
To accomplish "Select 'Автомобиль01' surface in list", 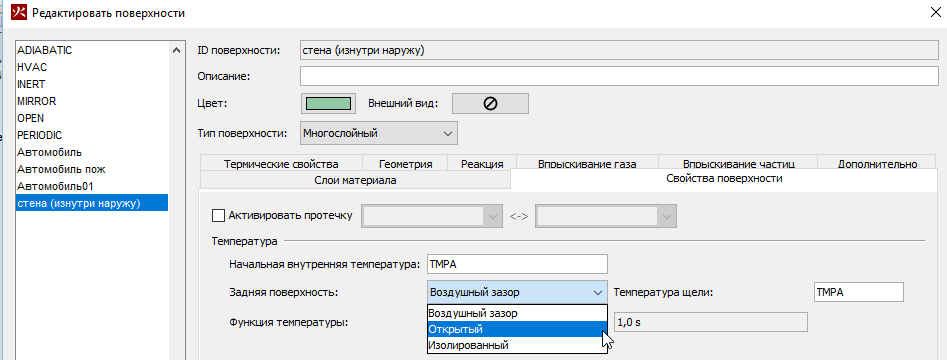I will click(x=92, y=185).
